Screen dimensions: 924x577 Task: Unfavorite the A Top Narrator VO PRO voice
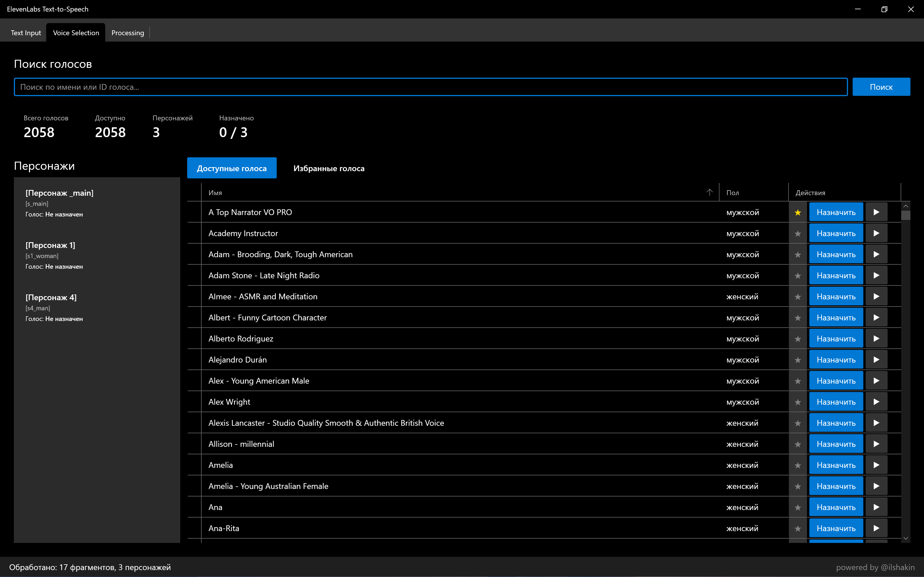pos(797,212)
